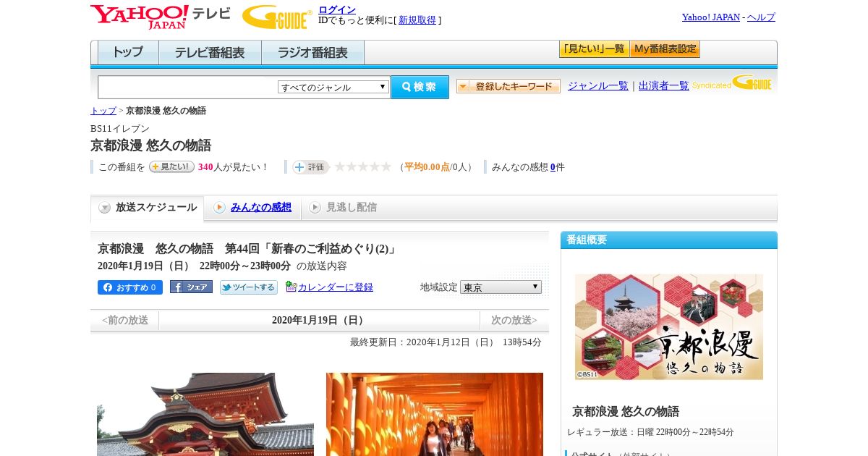Screen dimensions: 868x456
Task: Expand the すべてのジャンル genre dropdown
Action: [x=333, y=87]
